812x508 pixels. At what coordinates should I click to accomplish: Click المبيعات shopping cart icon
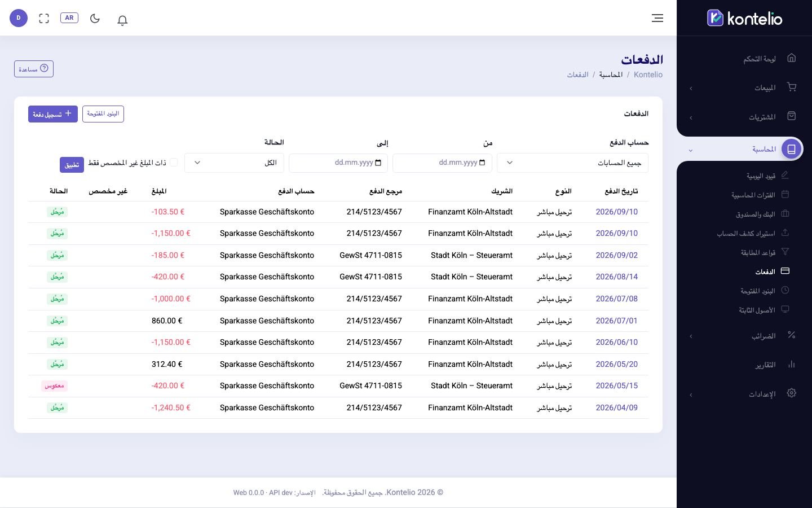pyautogui.click(x=792, y=87)
